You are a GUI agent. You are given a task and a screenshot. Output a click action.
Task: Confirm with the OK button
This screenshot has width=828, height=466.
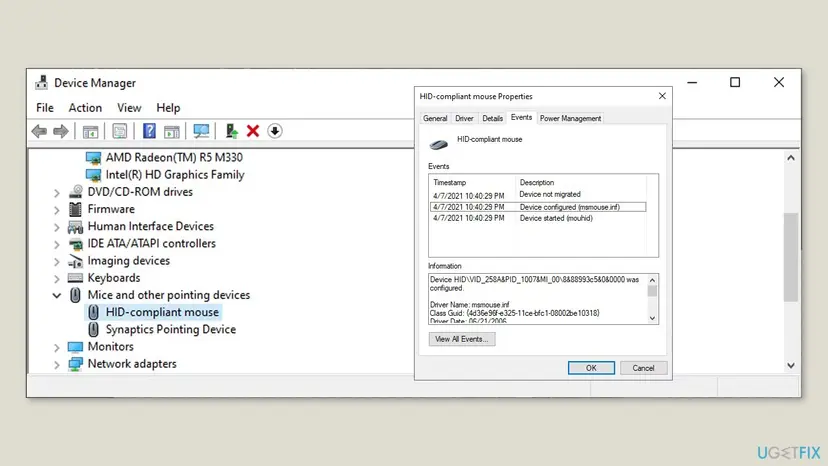pyautogui.click(x=591, y=368)
